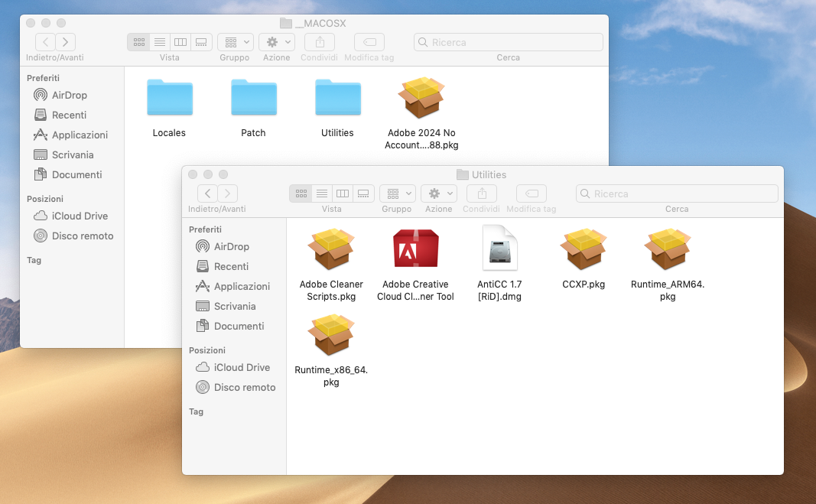This screenshot has width=816, height=504.
Task: Open Disco remoto in __MACOSX window sidebar
Action: coord(72,236)
